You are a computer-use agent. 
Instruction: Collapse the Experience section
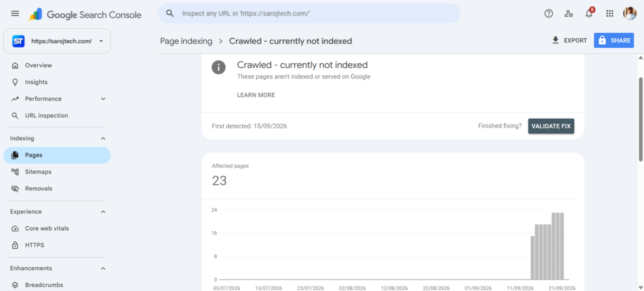[103, 212]
